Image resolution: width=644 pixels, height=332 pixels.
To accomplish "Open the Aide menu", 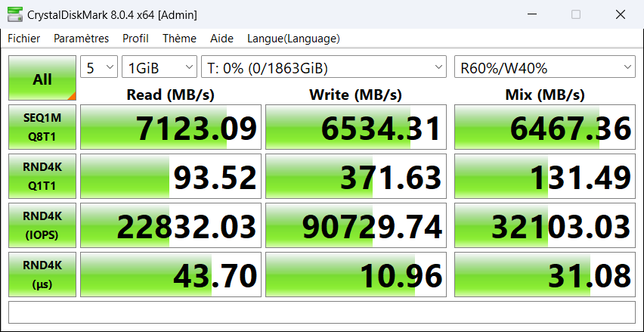I will pos(221,39).
